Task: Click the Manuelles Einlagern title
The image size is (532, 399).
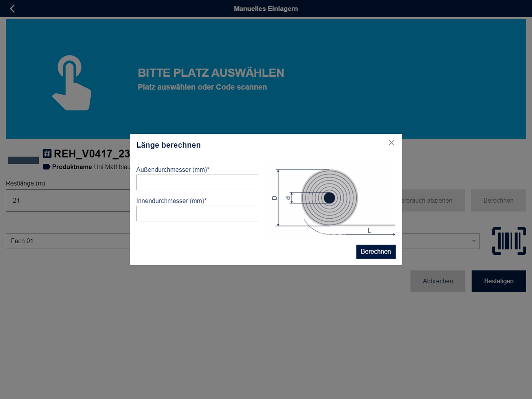Action: [x=266, y=9]
